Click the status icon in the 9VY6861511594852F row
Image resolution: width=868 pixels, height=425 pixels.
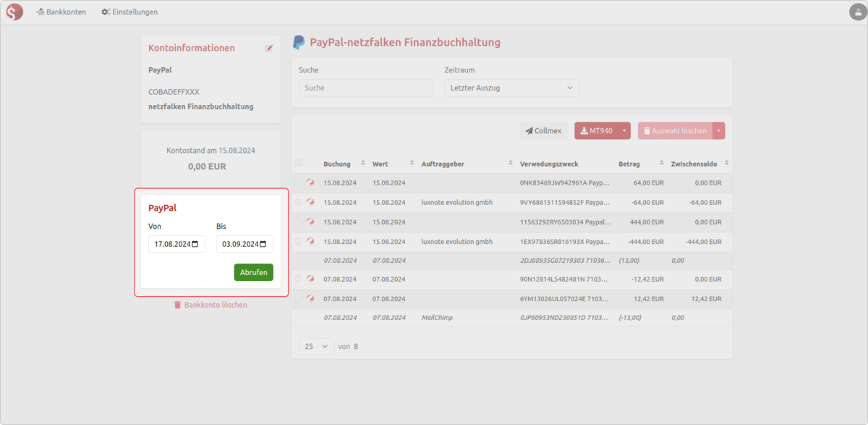click(310, 202)
